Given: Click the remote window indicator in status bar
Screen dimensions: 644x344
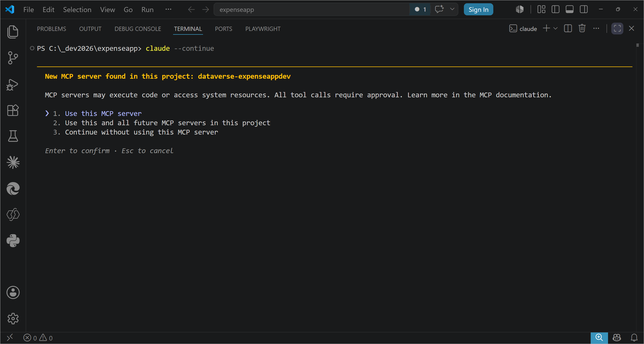Looking at the screenshot, I should (10, 338).
